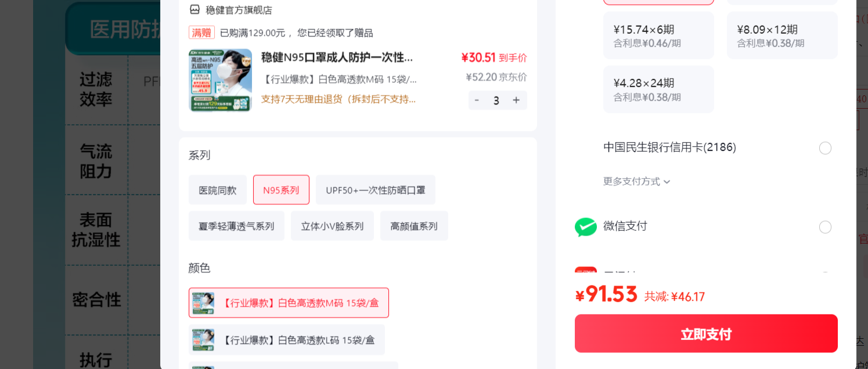Viewport: 868px width, 369px height.
Task: Choose the ¥4.28×24期 installment plan
Action: point(658,89)
